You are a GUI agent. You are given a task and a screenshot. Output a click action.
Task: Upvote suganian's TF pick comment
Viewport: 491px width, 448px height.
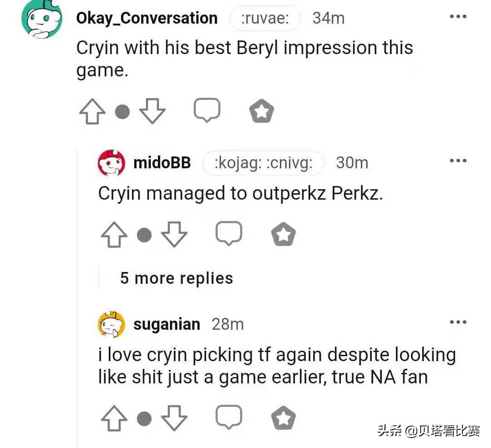114,418
